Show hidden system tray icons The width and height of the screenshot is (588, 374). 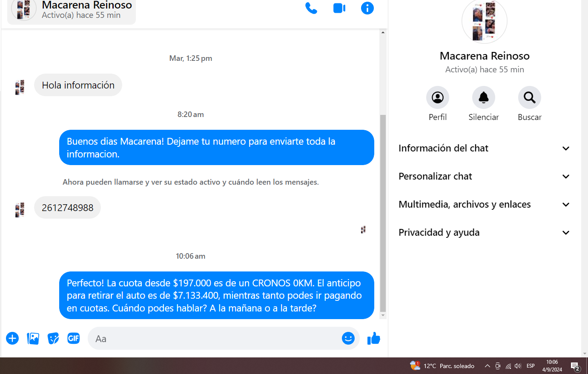point(488,366)
